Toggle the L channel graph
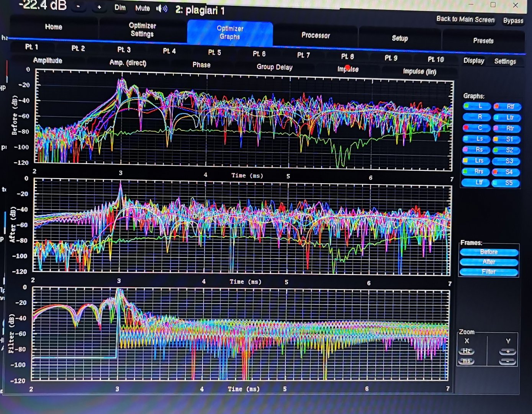This screenshot has height=414, width=532. coord(476,106)
